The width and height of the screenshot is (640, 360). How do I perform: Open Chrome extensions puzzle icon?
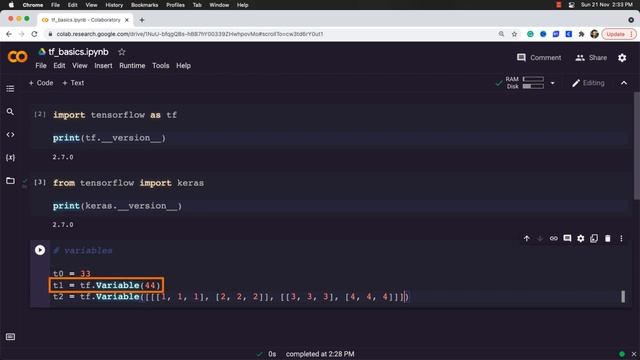[x=581, y=34]
